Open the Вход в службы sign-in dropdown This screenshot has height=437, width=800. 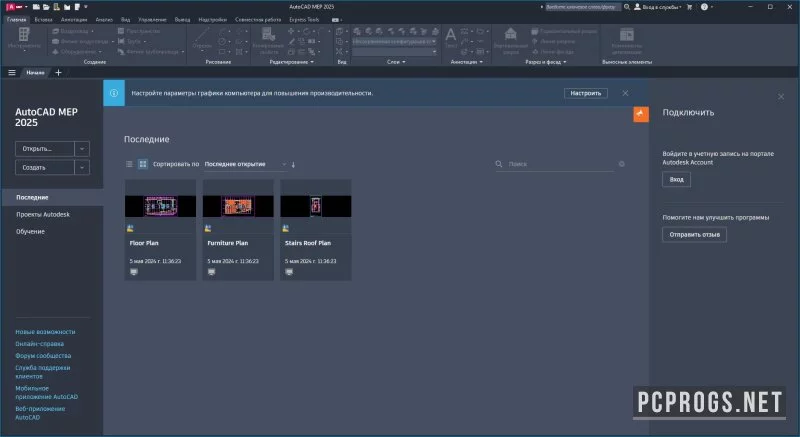[658, 7]
